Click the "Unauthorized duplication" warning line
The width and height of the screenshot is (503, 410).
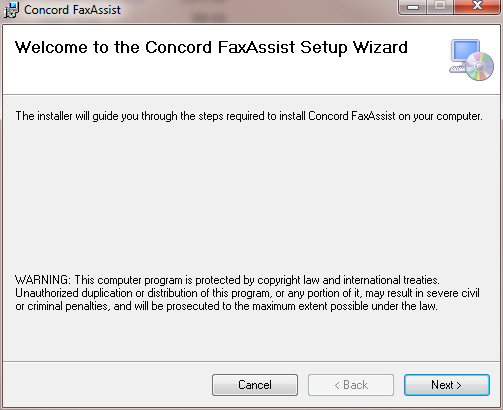pos(247,293)
